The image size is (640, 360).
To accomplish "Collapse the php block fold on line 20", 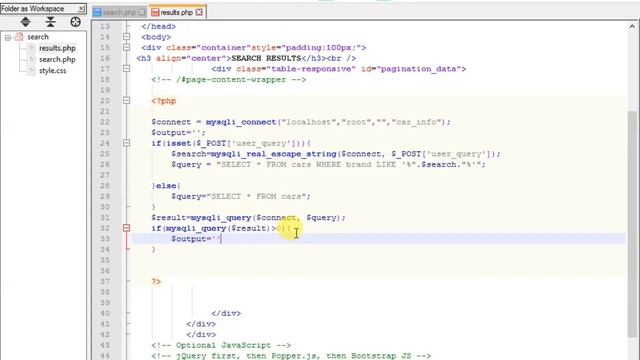I will pyautogui.click(x=127, y=101).
